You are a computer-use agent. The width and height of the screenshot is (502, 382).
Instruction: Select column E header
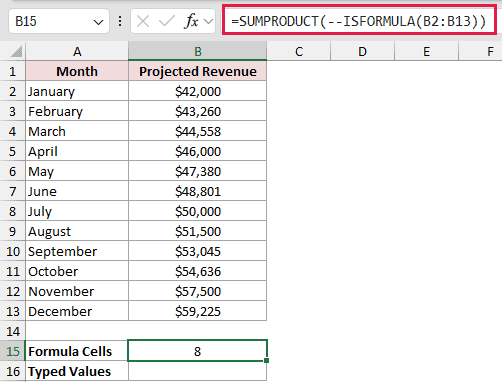click(426, 52)
